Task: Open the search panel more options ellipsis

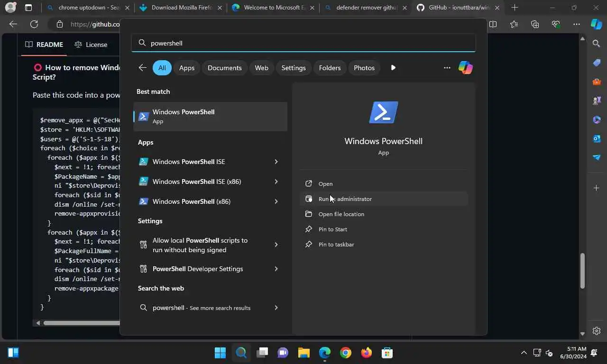Action: [x=447, y=68]
